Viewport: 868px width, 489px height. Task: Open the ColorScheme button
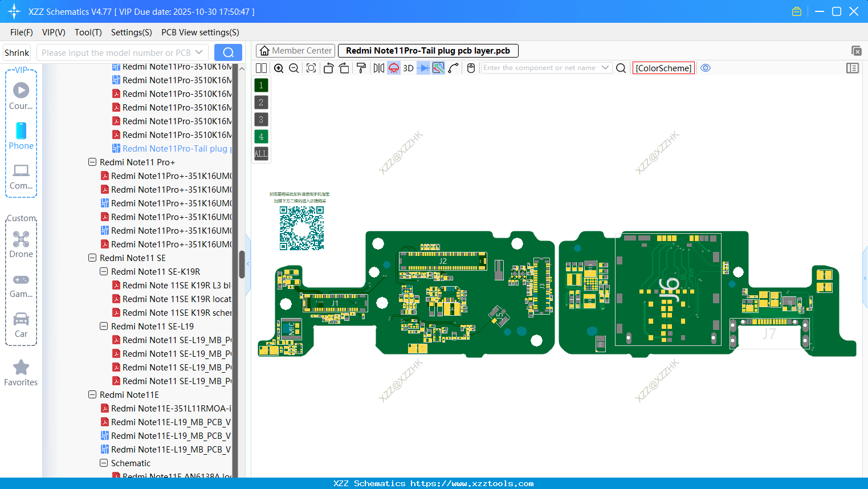click(663, 68)
